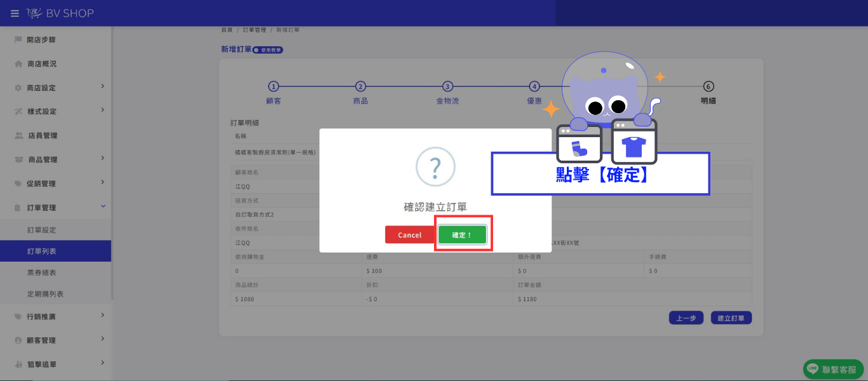This screenshot has width=868, height=381.
Task: Expand the 行銷推廣 submenu
Action: pos(102,316)
